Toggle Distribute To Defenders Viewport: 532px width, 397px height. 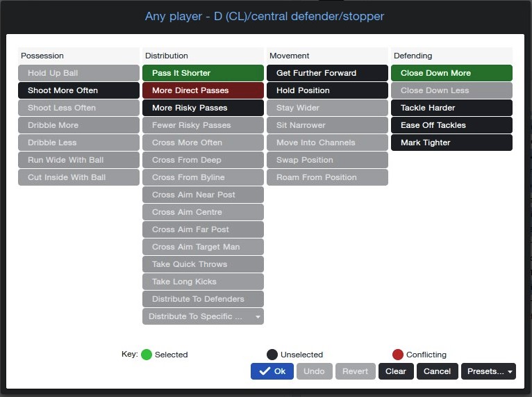click(203, 299)
